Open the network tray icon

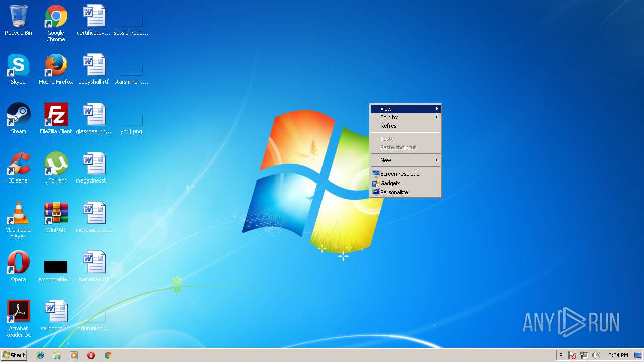point(584,355)
